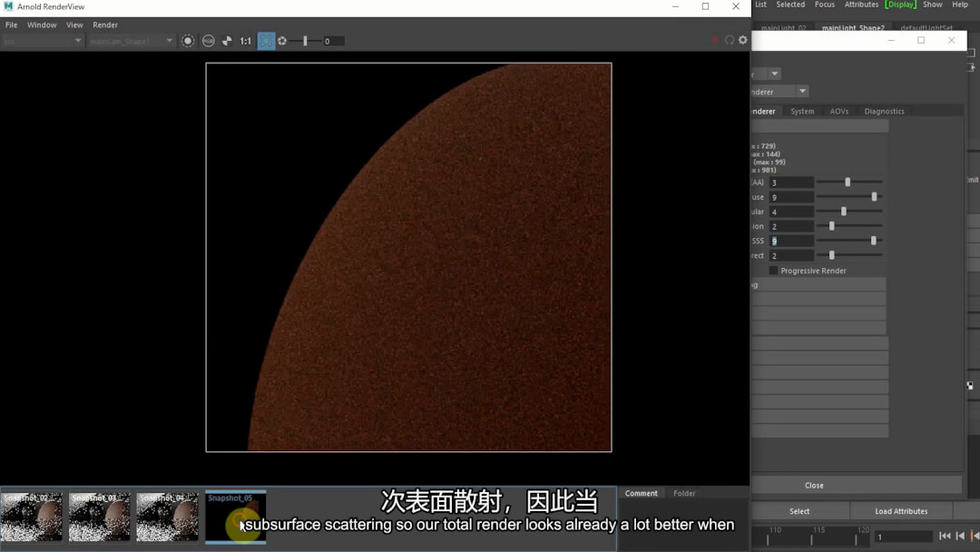
Task: Click the current frame field showing 1
Action: point(904,537)
